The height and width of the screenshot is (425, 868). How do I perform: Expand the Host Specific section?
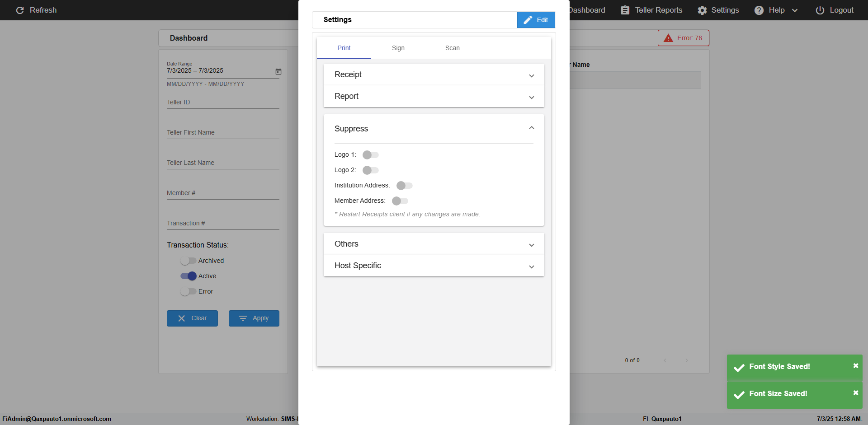[x=434, y=266]
